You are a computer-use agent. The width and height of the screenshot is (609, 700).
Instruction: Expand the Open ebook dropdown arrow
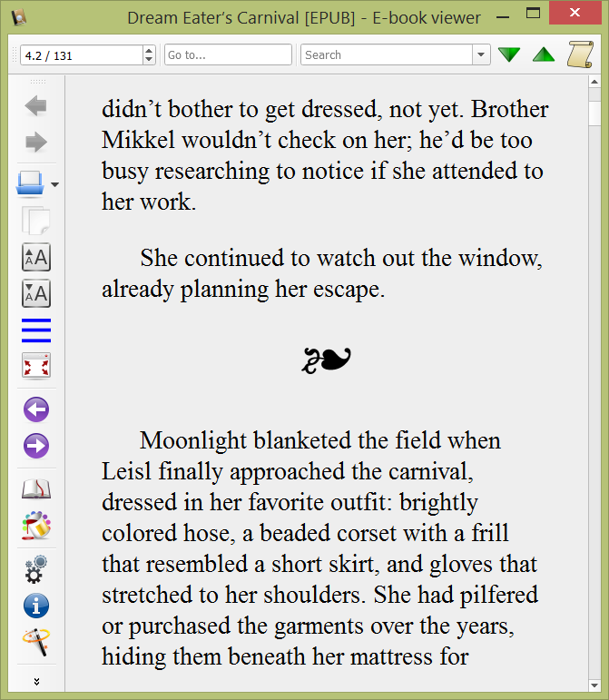[x=55, y=185]
